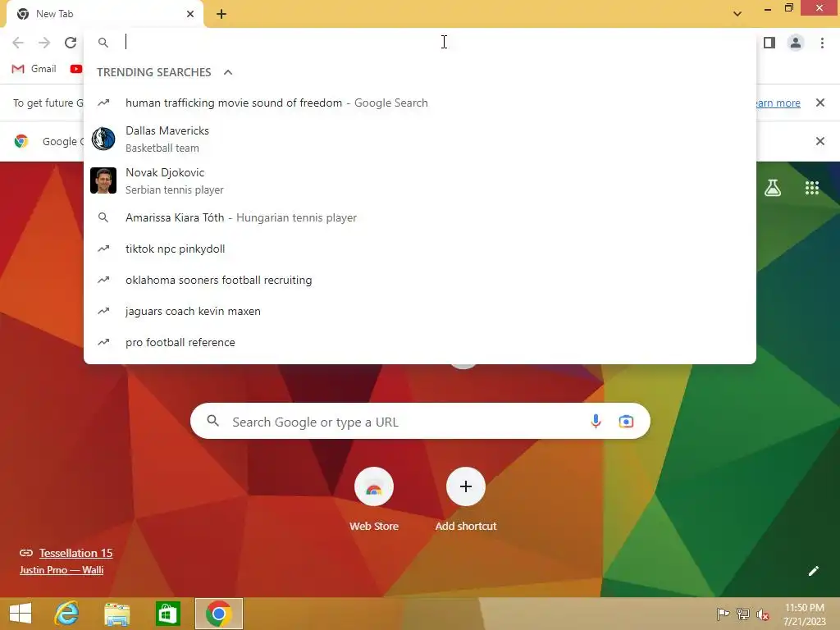This screenshot has height=630, width=840.
Task: Dismiss the Google Chrome promo bar
Action: coord(819,141)
